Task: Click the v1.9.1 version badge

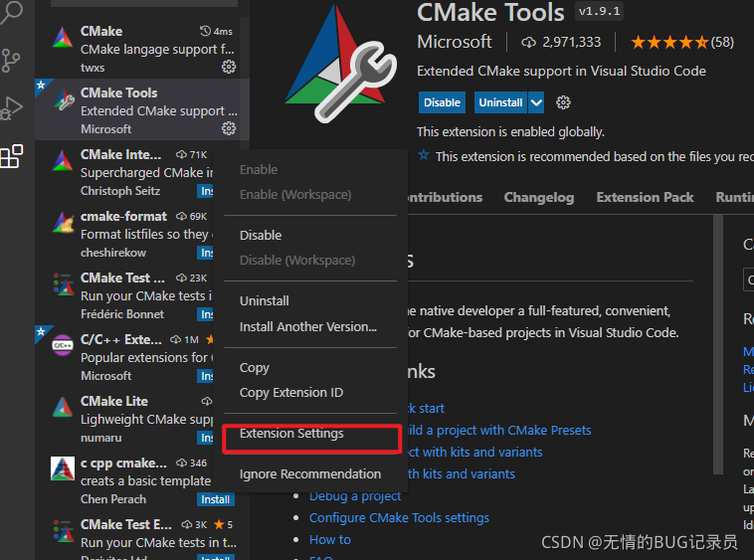Action: 599,11
